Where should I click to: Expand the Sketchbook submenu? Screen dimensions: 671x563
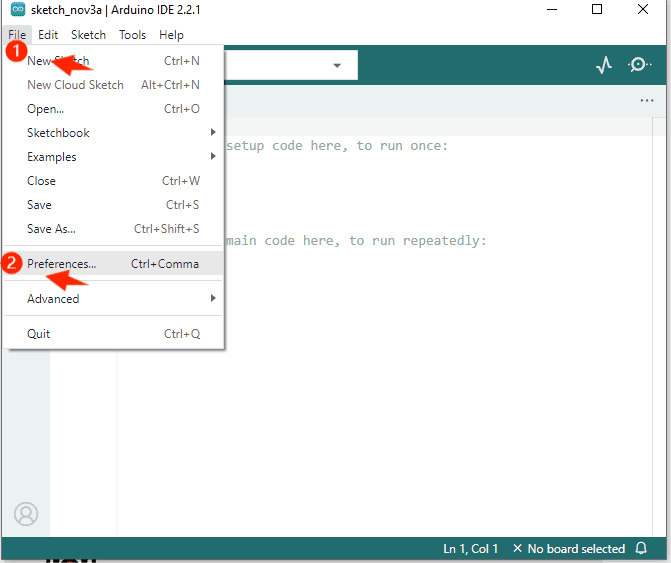(114, 133)
